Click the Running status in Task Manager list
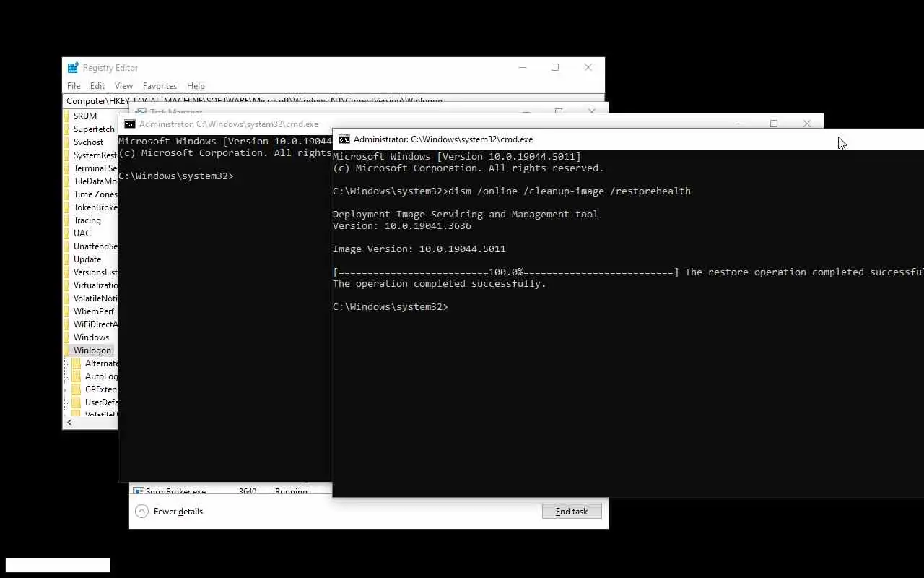Screen dimensions: 924x578 point(291,491)
